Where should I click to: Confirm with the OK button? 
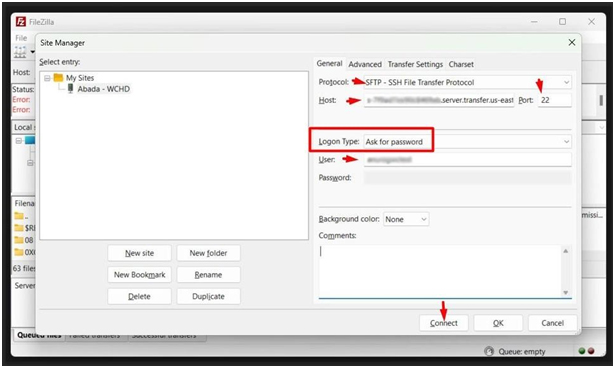498,323
